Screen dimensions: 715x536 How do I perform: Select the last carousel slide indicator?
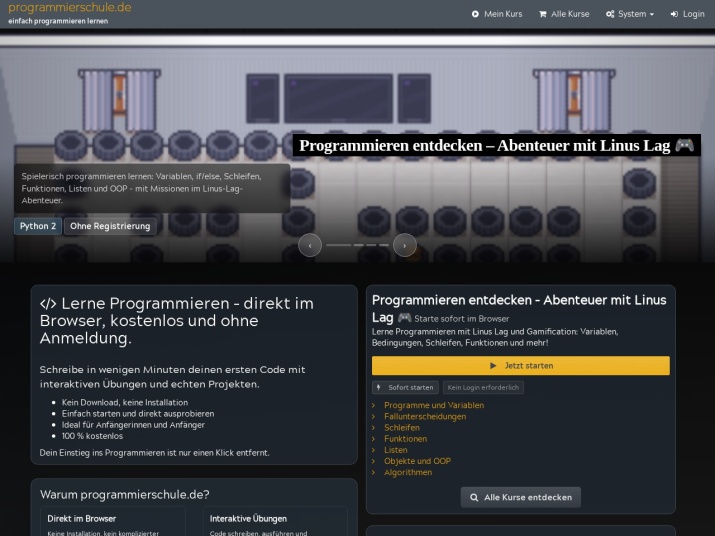pyautogui.click(x=383, y=245)
